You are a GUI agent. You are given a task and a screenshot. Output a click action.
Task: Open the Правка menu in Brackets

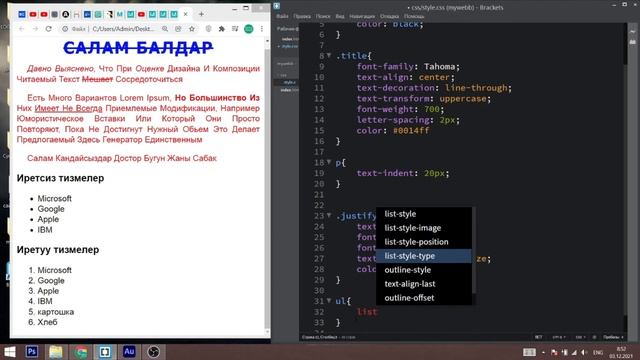pyautogui.click(x=302, y=16)
